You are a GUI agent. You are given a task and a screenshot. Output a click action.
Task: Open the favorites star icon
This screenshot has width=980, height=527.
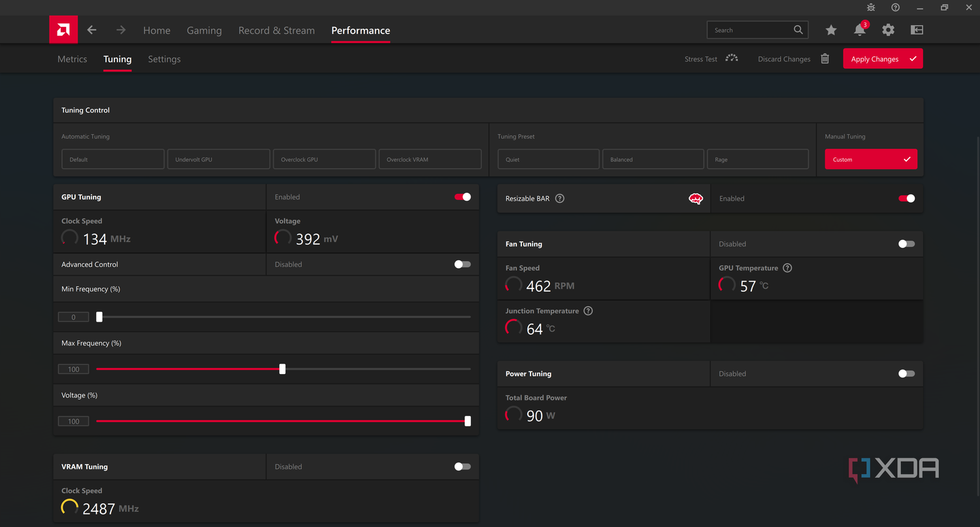coord(831,30)
